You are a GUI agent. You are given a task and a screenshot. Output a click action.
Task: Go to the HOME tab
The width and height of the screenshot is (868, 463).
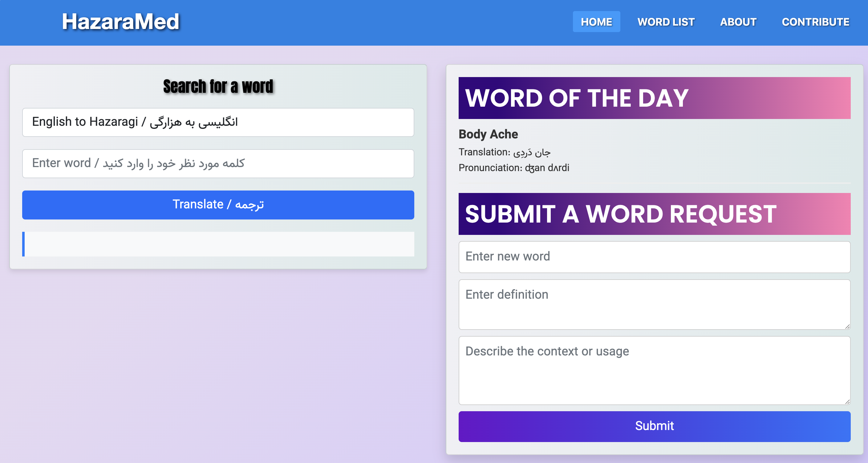click(596, 22)
